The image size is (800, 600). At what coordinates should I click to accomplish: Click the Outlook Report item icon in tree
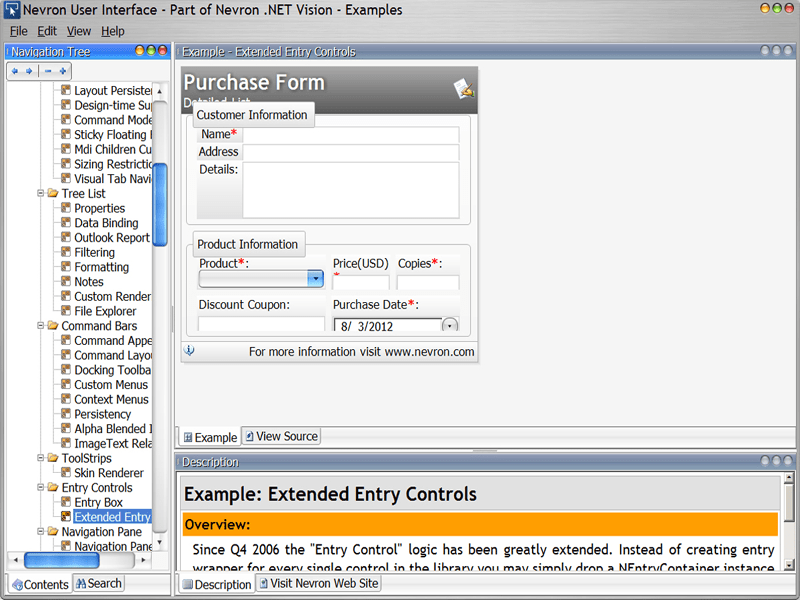coord(65,237)
